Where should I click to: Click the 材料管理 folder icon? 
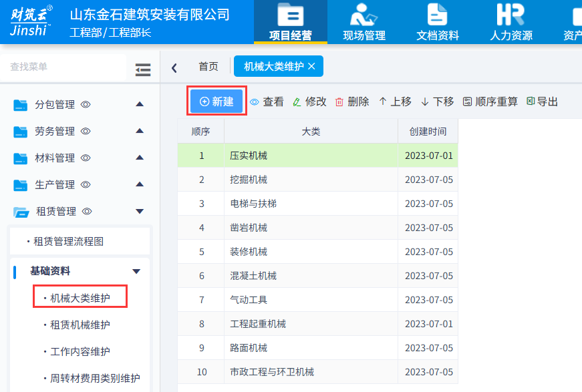pos(21,158)
